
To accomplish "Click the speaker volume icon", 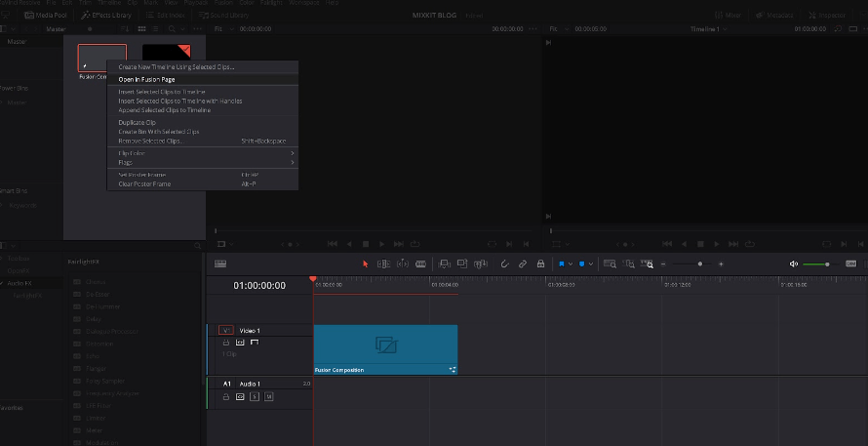I will (x=793, y=264).
